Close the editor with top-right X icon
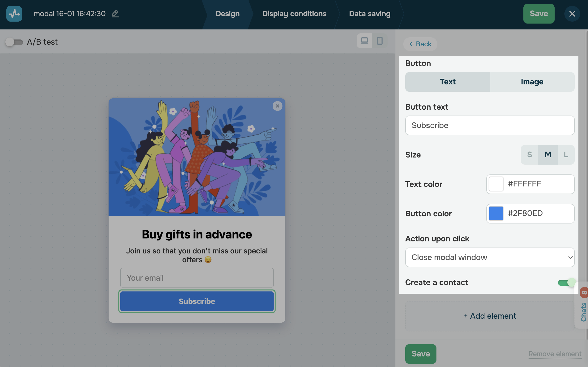This screenshot has height=367, width=588. click(x=572, y=14)
